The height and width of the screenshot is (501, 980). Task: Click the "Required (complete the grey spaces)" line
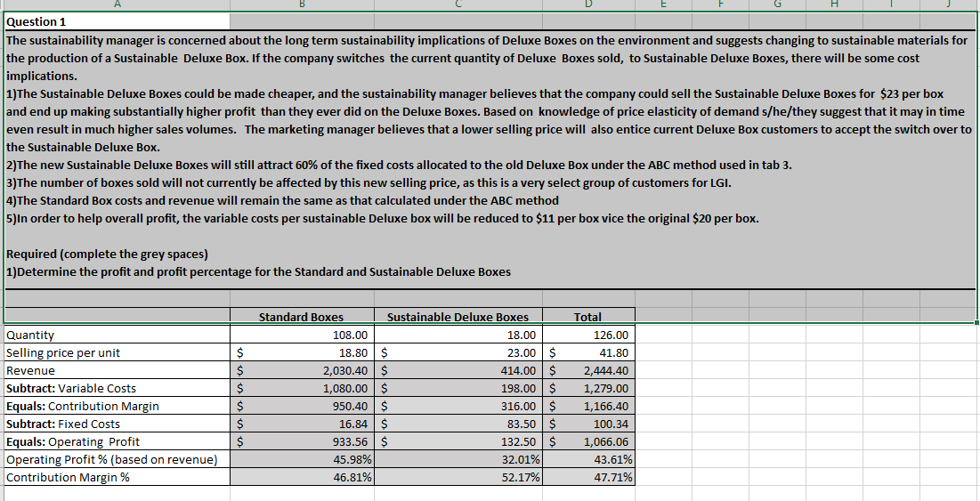pyautogui.click(x=107, y=255)
